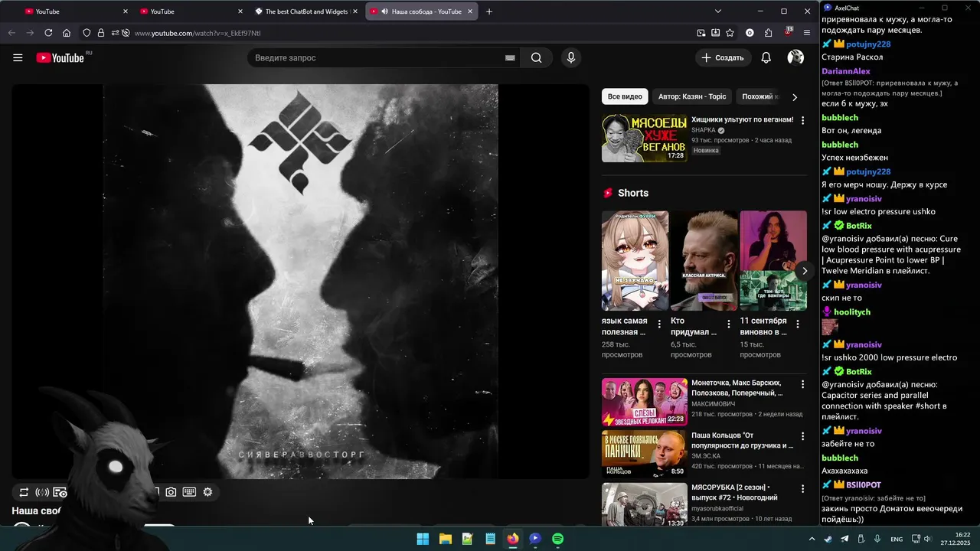Open the МАКСИМОВИЧ channel link
Screen dimensions: 980x551
(x=713, y=403)
